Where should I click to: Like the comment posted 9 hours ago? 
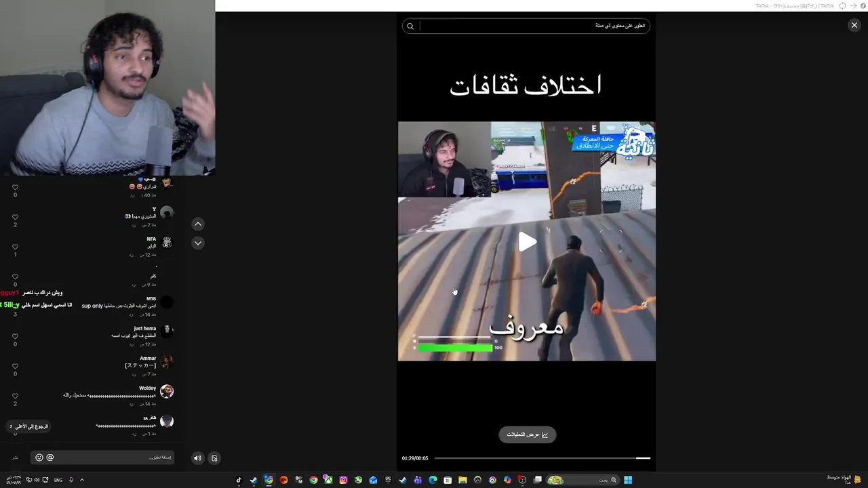pos(15,277)
